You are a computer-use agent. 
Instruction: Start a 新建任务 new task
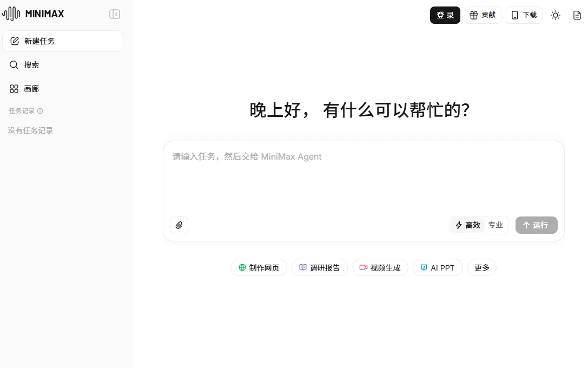63,41
